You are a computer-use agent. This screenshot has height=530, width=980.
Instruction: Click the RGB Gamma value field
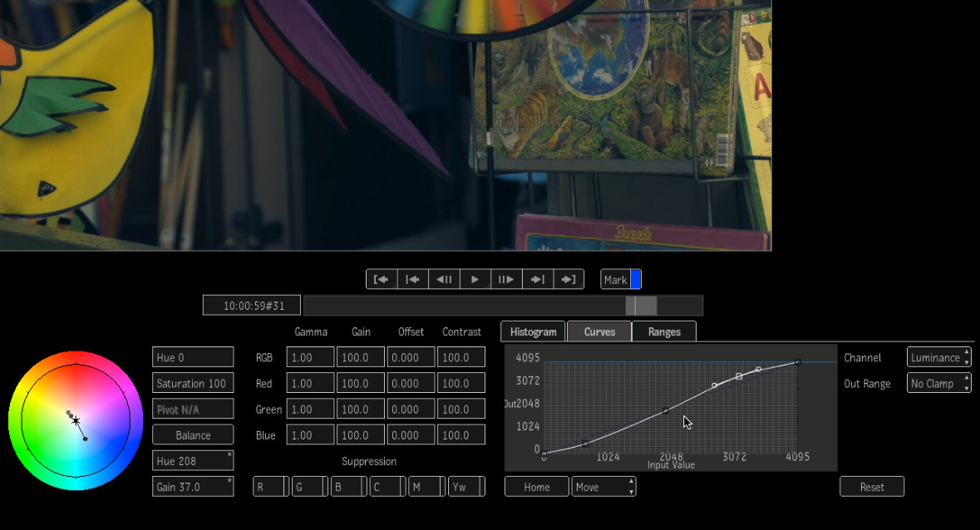310,357
